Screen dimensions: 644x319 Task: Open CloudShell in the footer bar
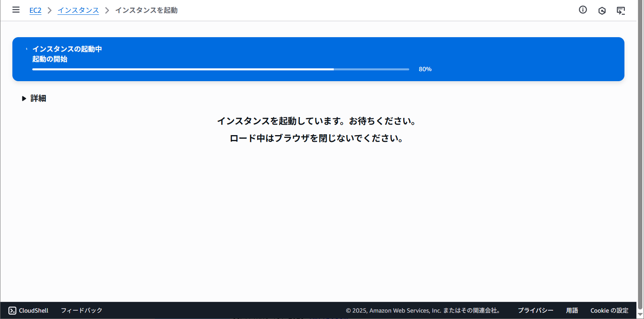tap(28, 311)
